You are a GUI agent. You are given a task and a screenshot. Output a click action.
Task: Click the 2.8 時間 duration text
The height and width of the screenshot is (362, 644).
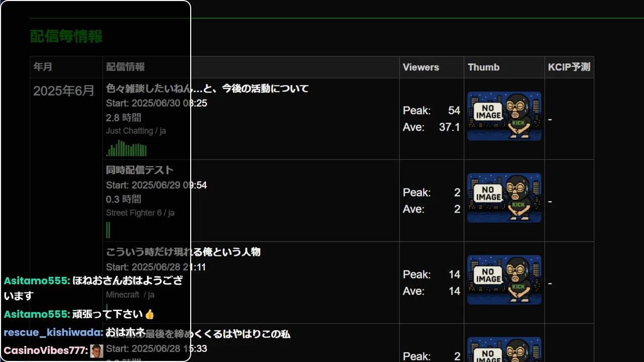click(x=124, y=118)
